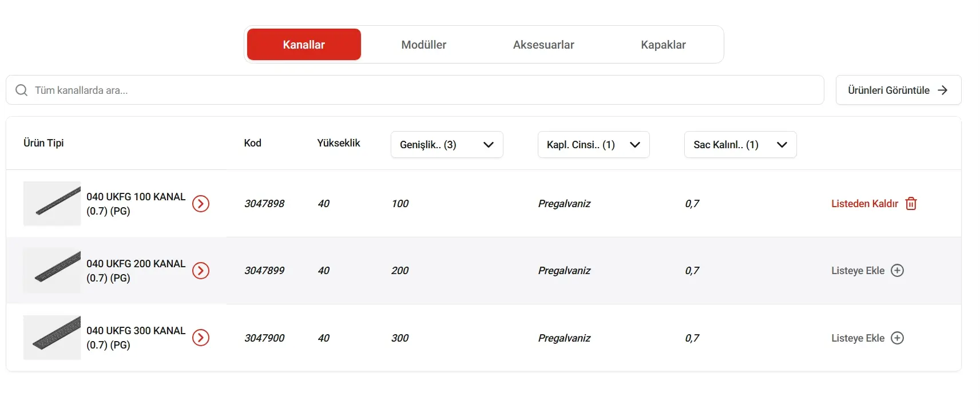Select the Kanallar tab
Screen dimensions: 980x408
[303, 44]
